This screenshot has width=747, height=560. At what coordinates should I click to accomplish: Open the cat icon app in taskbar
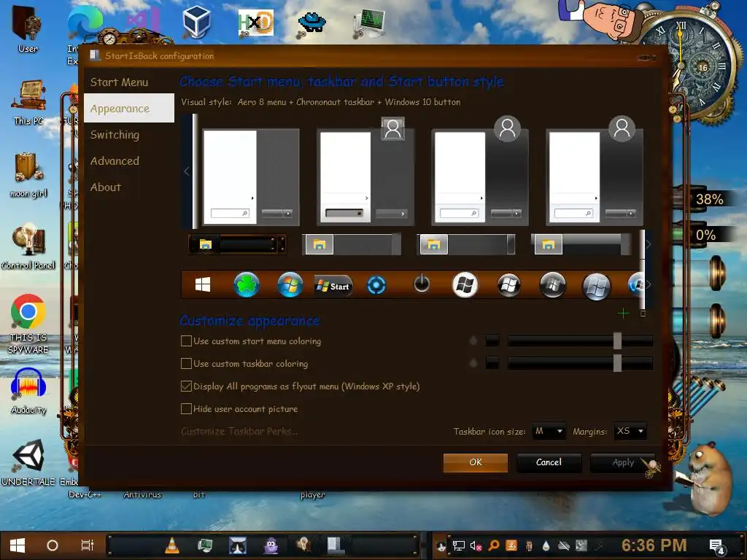pos(238,545)
